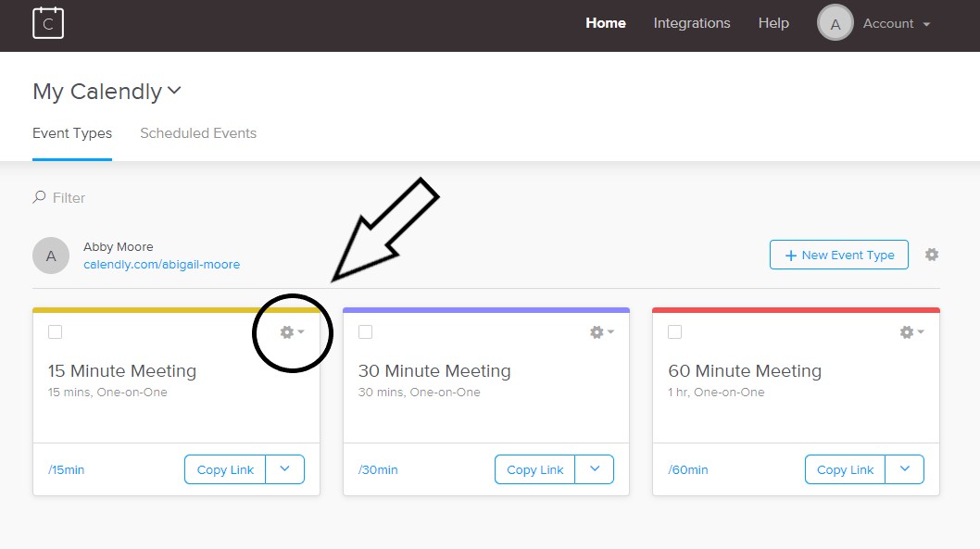Copy Link for 30 Minute Meeting
980x549 pixels.
pos(535,469)
